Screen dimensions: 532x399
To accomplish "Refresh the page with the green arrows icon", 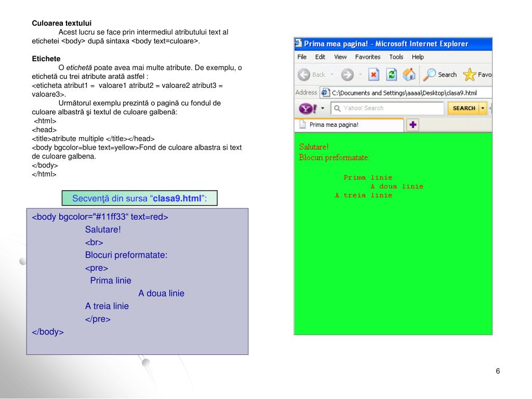I will click(x=392, y=75).
